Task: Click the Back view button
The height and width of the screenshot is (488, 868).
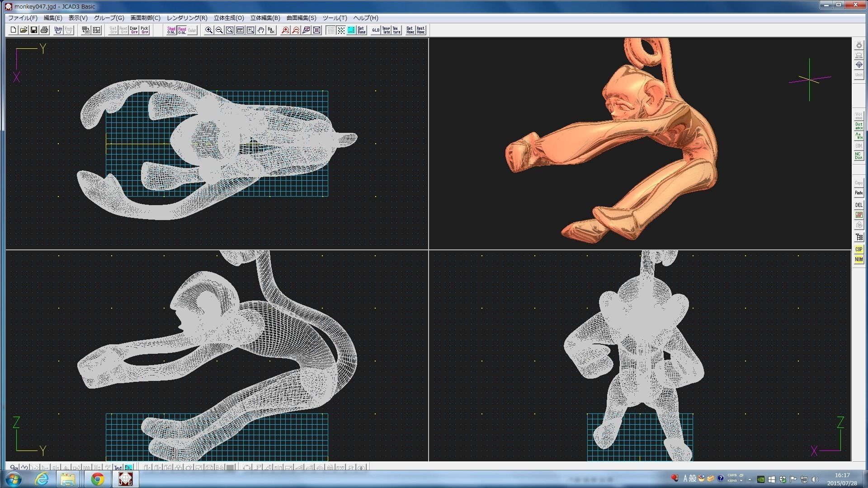Action: coord(271,30)
